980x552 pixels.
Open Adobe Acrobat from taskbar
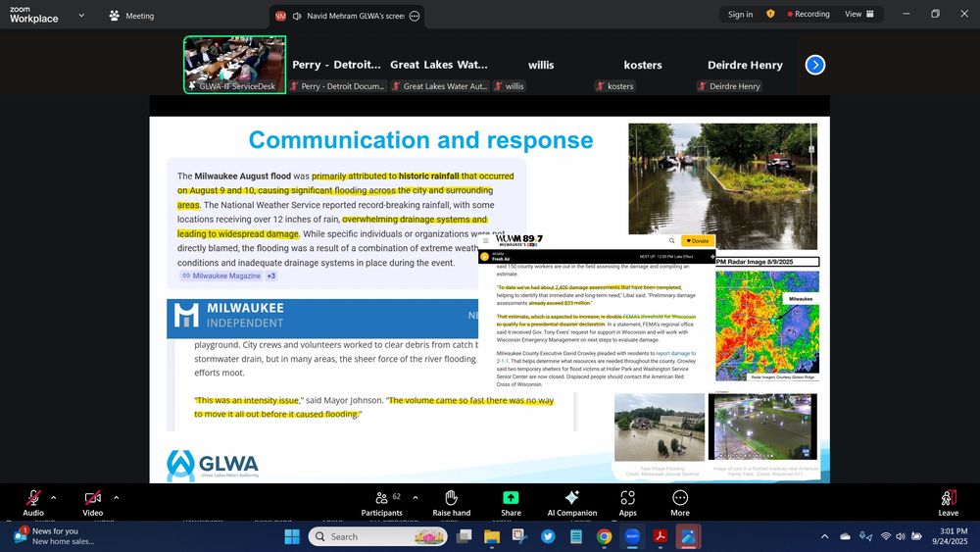[660, 536]
